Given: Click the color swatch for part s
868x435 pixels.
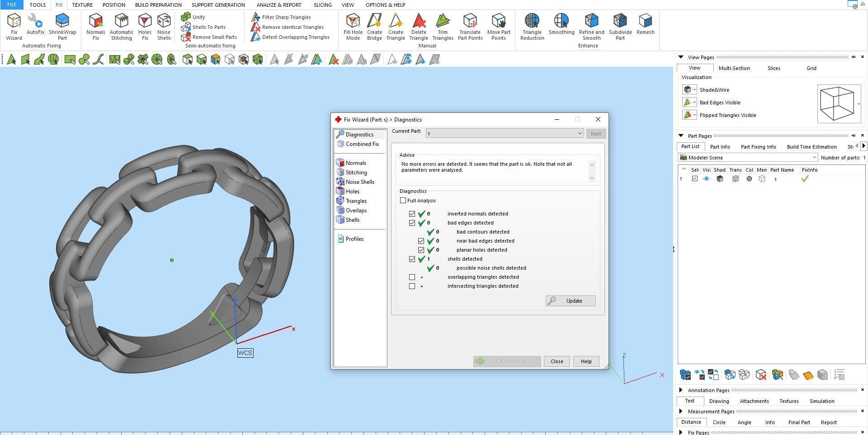Looking at the screenshot, I should [749, 179].
